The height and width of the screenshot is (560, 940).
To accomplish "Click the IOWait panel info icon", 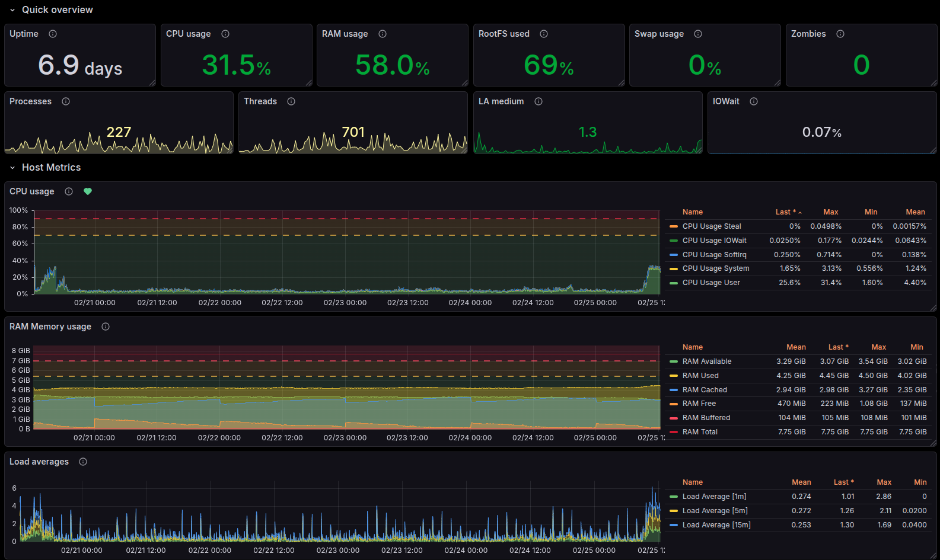I will point(754,101).
